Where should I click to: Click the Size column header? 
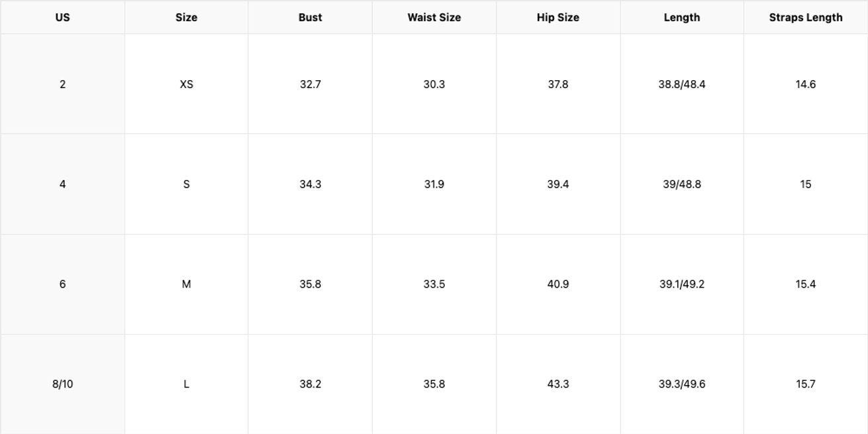pyautogui.click(x=186, y=18)
